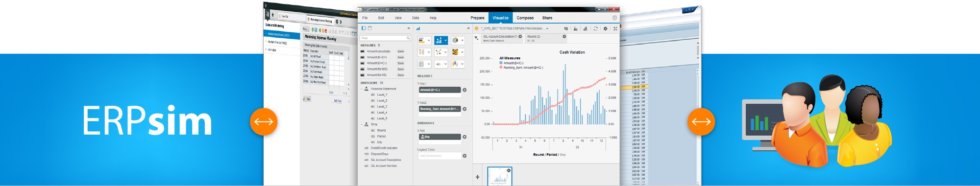Add a measure to Y Axis 1
980x186 pixels.
pyautogui.click(x=465, y=90)
